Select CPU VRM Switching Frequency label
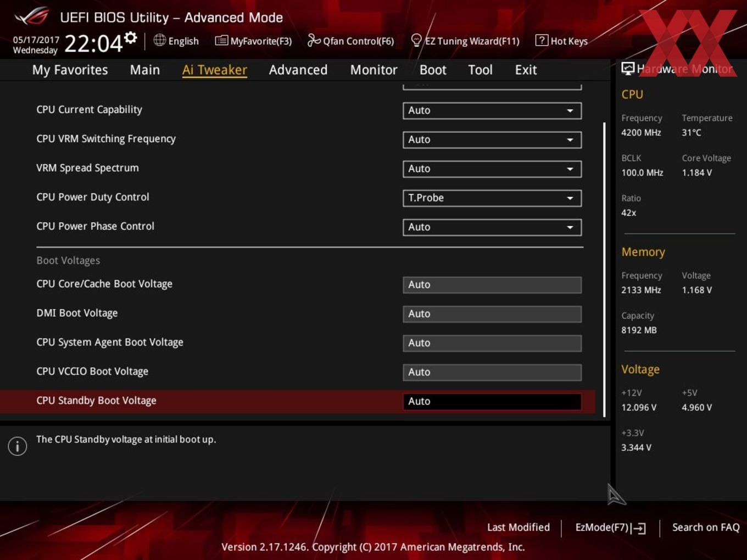The height and width of the screenshot is (560, 747). (x=106, y=138)
